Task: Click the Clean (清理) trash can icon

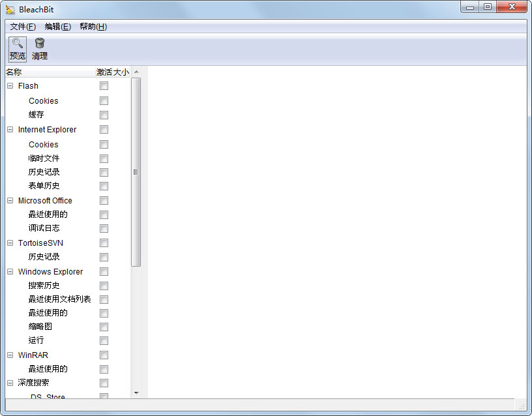Action: [40, 43]
